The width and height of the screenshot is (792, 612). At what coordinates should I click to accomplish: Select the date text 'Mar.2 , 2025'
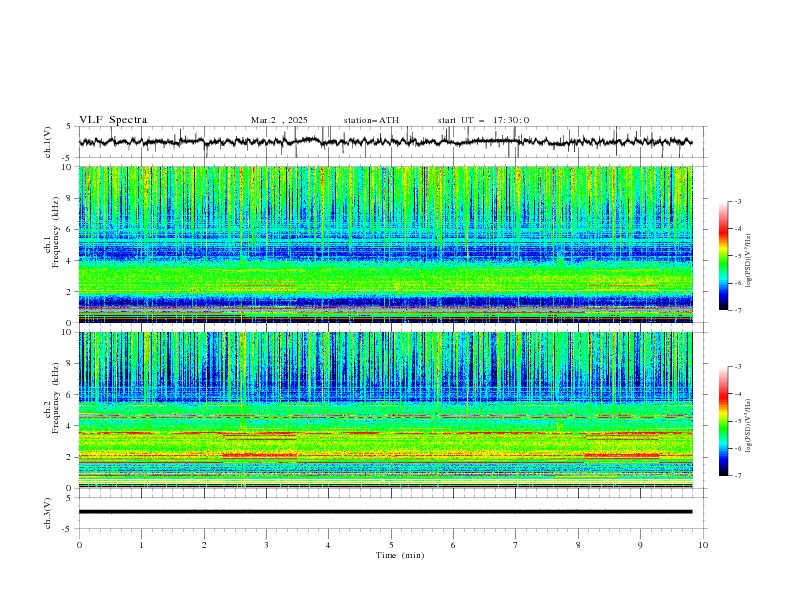[x=279, y=120]
